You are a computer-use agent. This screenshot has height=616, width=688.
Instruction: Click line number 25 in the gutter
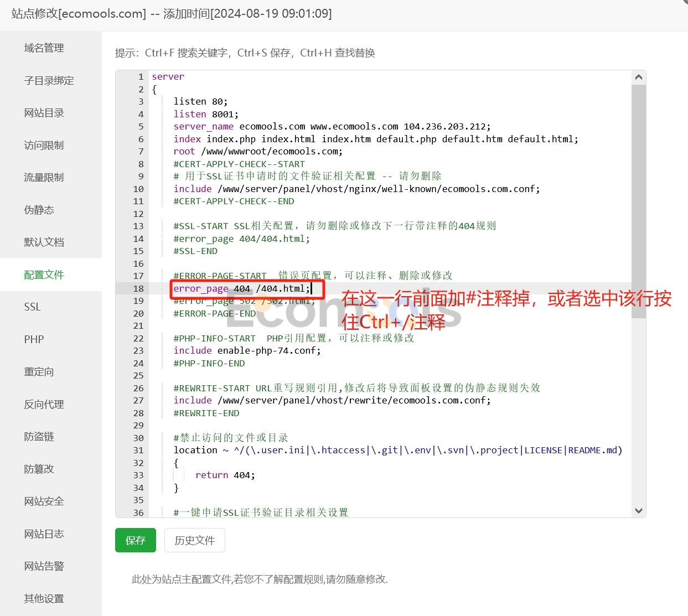138,375
